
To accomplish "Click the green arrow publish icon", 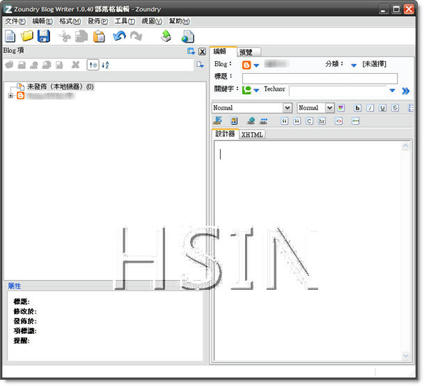I will [166, 36].
